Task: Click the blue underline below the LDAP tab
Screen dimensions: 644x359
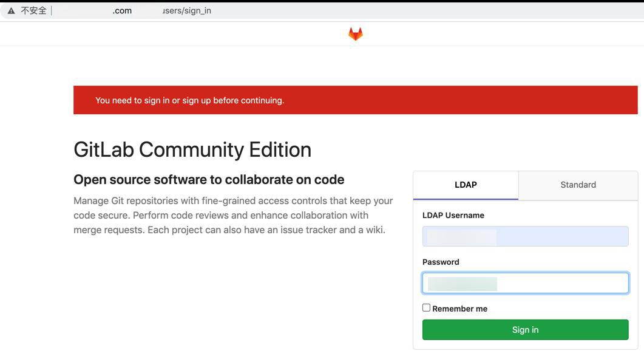Action: tap(466, 199)
